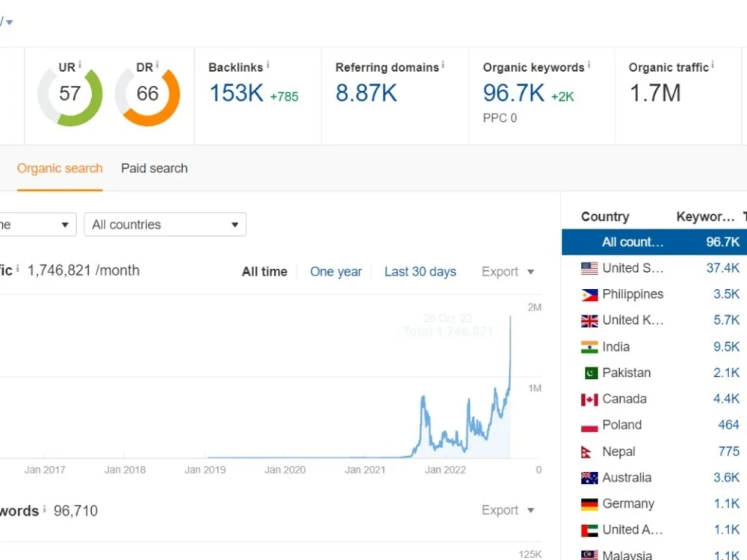This screenshot has height=560, width=747.
Task: Select the United States row name
Action: point(633,269)
